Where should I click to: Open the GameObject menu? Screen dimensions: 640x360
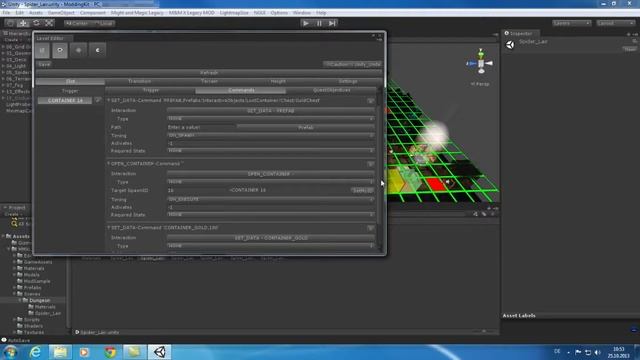[x=61, y=13]
